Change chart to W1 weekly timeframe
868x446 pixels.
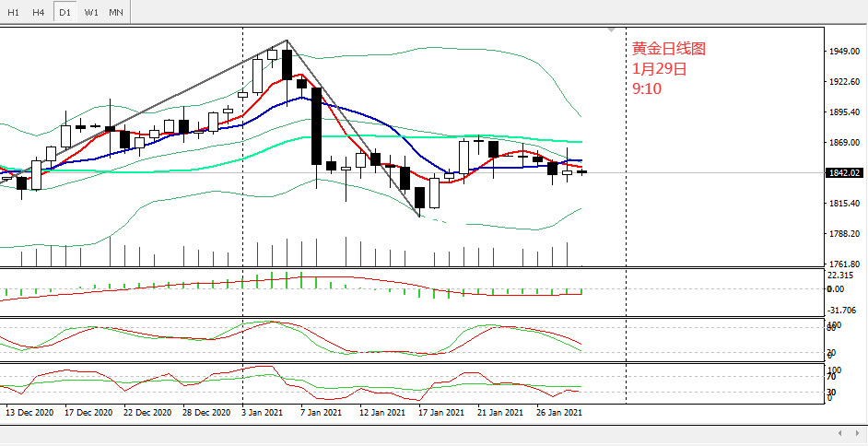coord(90,12)
